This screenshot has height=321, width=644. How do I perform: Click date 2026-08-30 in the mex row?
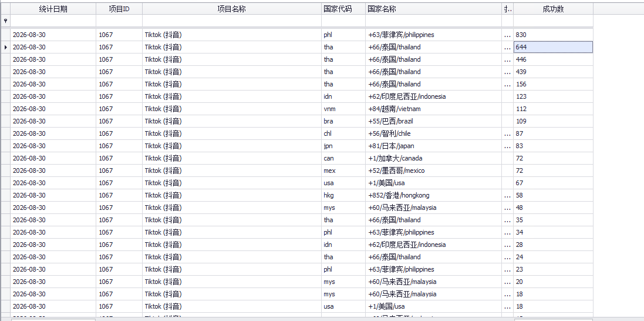(x=53, y=170)
